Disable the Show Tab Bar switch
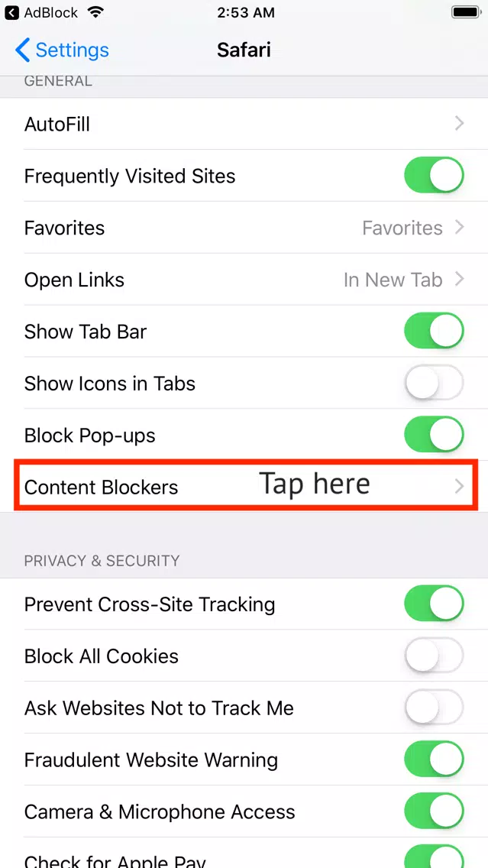The image size is (488, 868). 434,331
